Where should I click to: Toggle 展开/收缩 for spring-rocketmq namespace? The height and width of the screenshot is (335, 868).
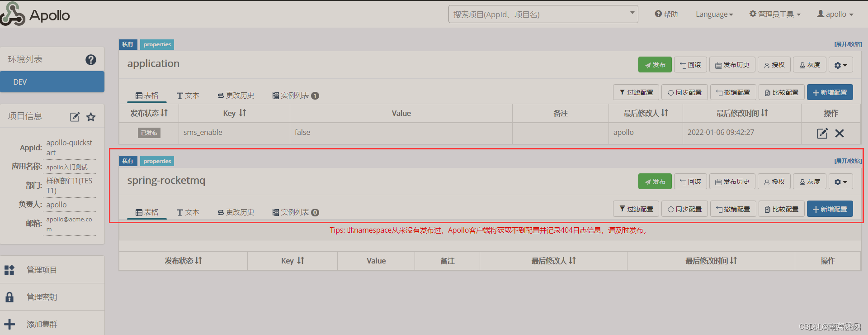848,161
